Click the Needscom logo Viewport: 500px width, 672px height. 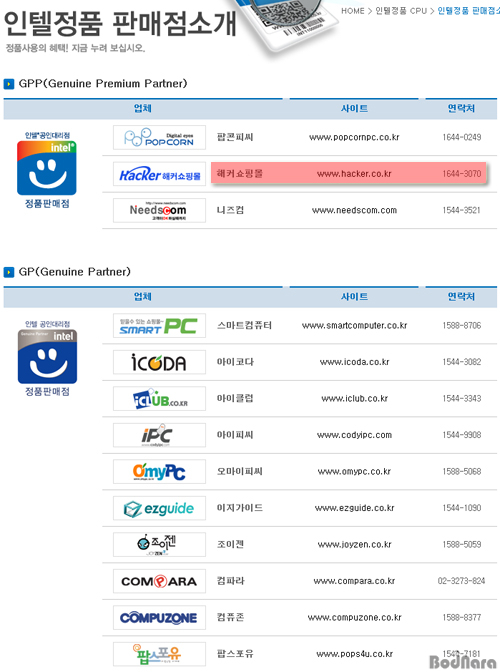tap(159, 210)
